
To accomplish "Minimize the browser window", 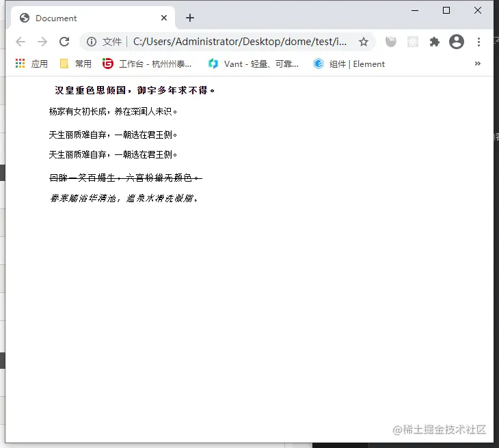I will coord(415,10).
